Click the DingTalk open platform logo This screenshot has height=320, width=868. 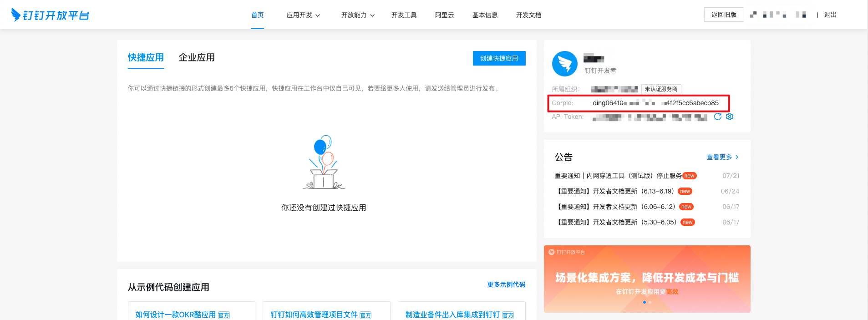coord(50,15)
